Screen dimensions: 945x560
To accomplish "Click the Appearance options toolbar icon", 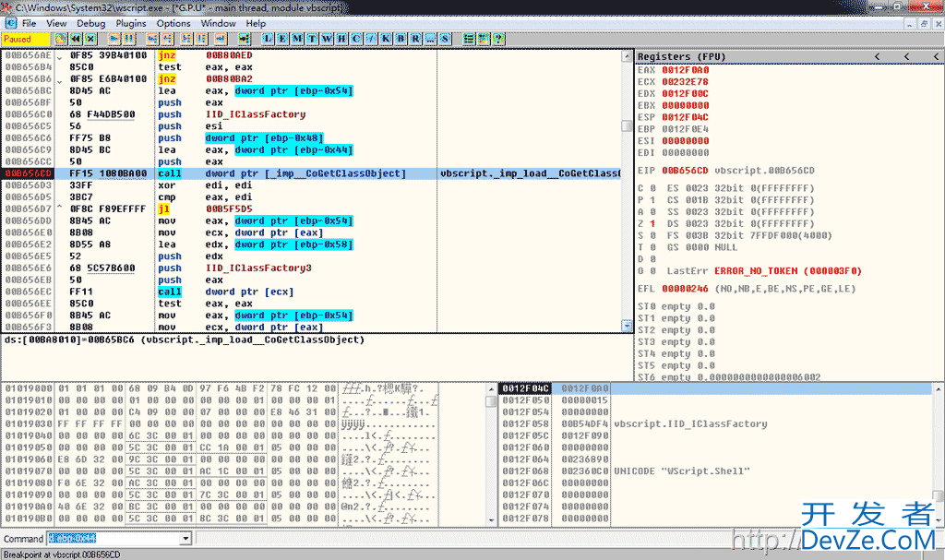I will coord(484,39).
